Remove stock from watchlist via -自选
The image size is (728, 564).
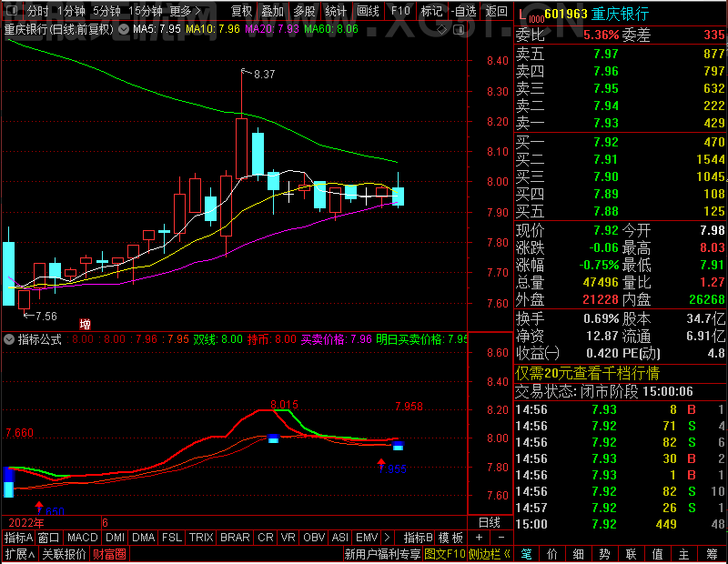(464, 11)
